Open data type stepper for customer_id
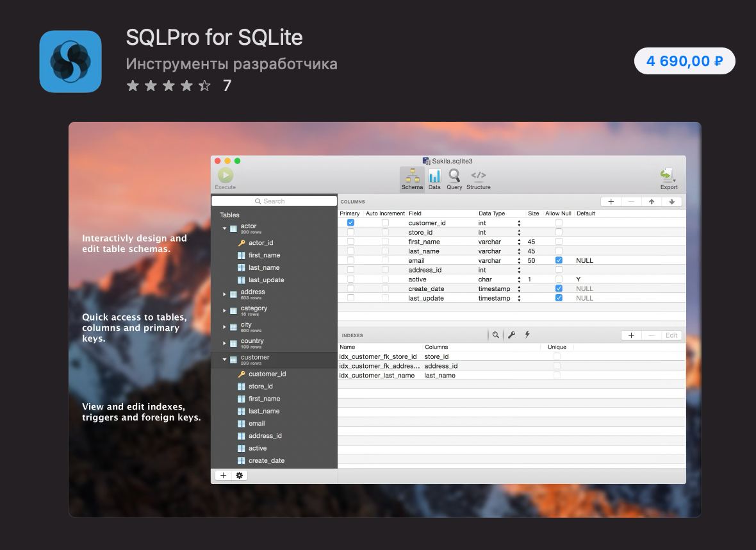This screenshot has width=756, height=550. click(519, 223)
